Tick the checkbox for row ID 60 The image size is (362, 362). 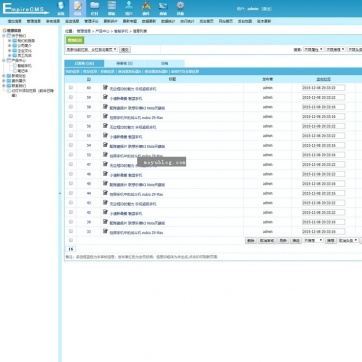pos(71,87)
